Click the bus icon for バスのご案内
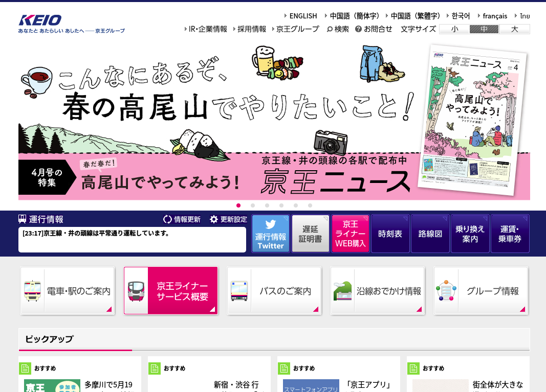The height and width of the screenshot is (392, 546). [239, 291]
